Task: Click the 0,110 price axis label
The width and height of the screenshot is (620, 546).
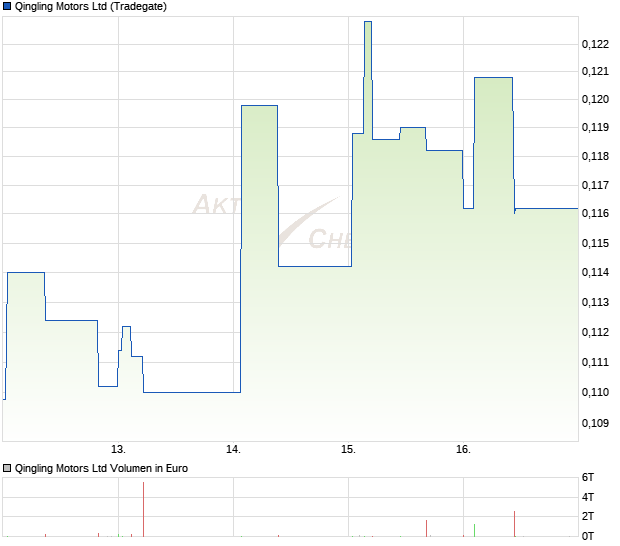Action: click(595, 392)
